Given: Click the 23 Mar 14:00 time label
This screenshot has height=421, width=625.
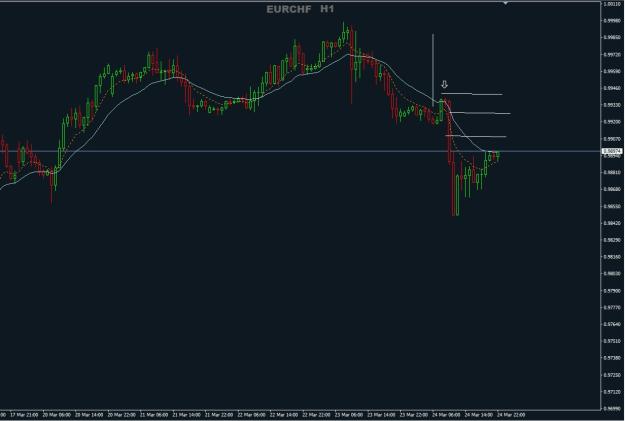Looking at the screenshot, I should (x=381, y=415).
